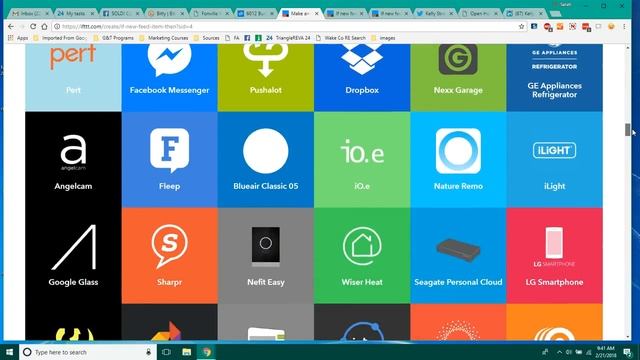This screenshot has width=640, height=360.
Task: Open the Pushalot service tile
Action: pyautogui.click(x=266, y=78)
